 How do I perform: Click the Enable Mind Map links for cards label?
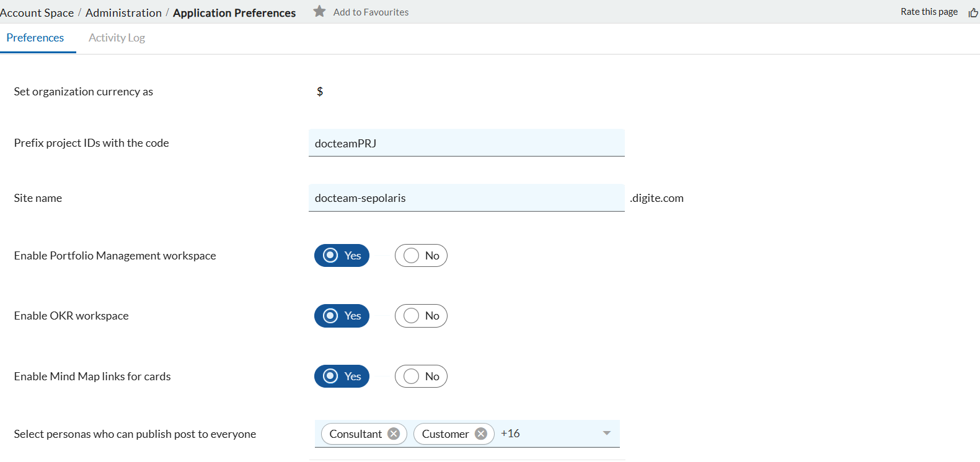(92, 377)
